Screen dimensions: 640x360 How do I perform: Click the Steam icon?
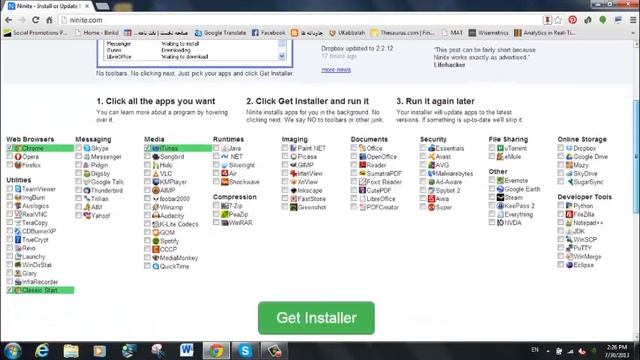500,198
